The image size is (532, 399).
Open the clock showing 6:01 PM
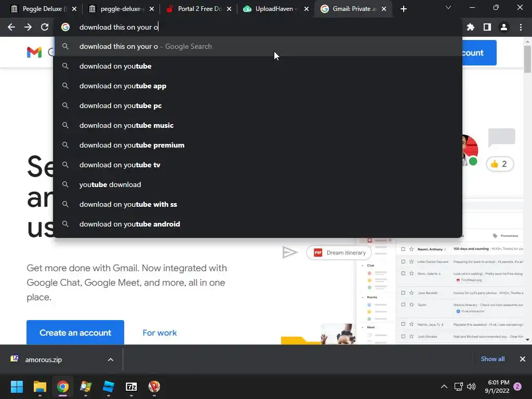click(497, 387)
